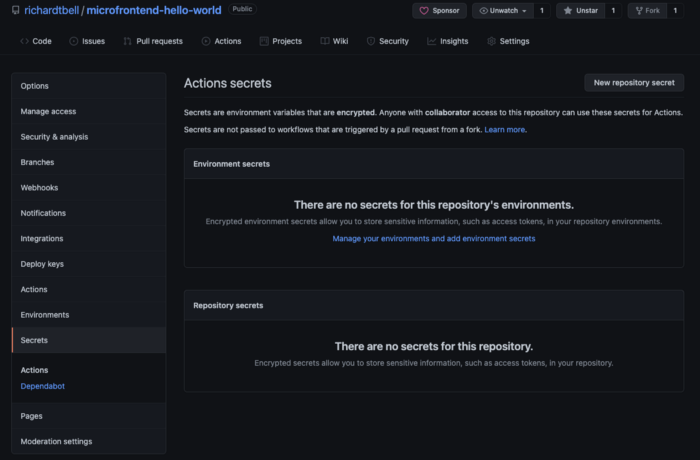The width and height of the screenshot is (700, 460).
Task: Click the repository book icon beside richardtbell
Action: click(16, 10)
